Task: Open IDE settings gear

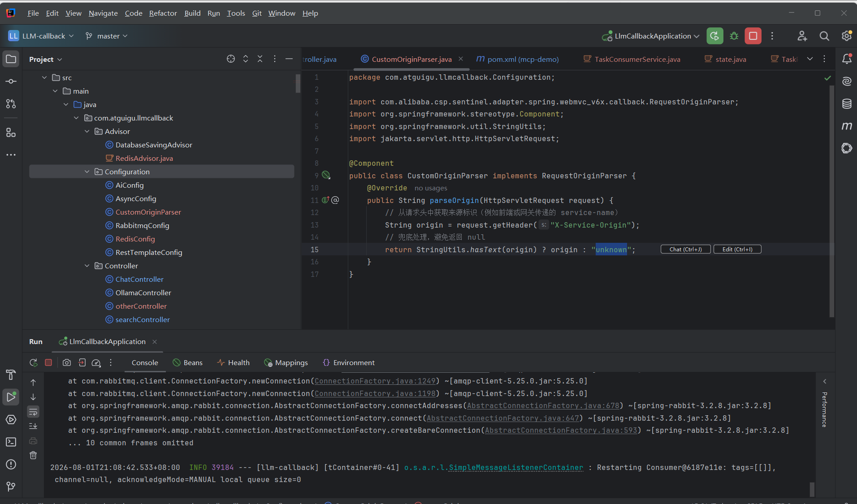Action: tap(846, 36)
